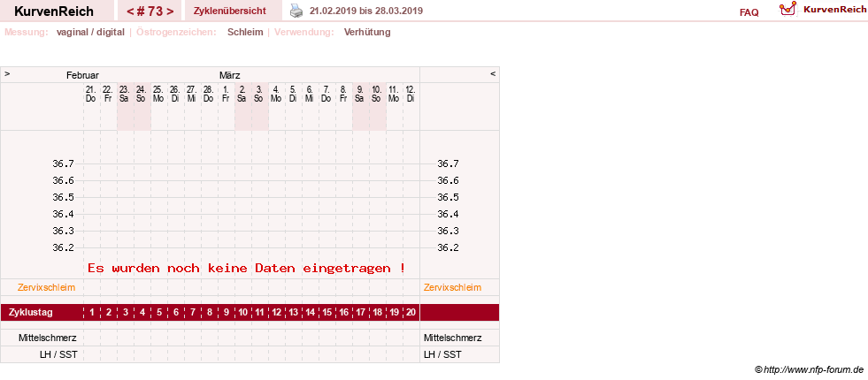
Task: Expand chart with > arrow at left of Februar
Action: tap(7, 73)
